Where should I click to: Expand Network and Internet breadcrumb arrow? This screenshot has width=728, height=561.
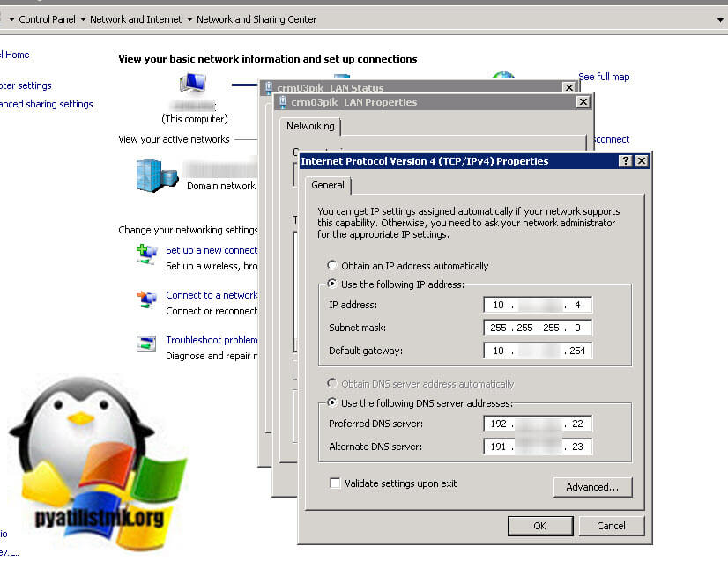pyautogui.click(x=189, y=19)
